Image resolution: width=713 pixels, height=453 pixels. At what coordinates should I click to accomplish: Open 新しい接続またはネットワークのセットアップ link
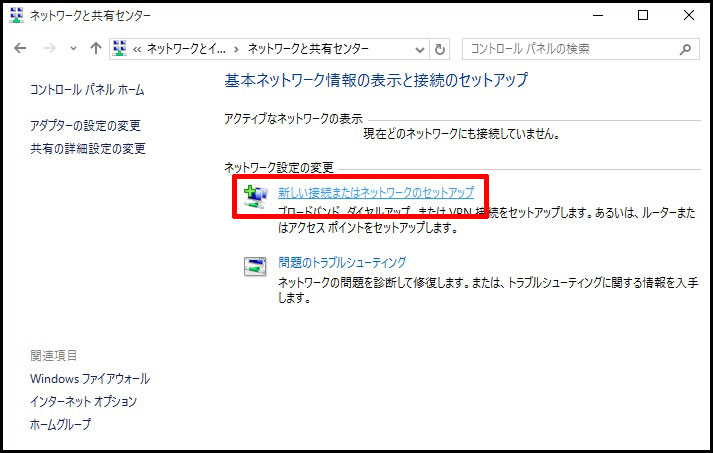coord(376,192)
